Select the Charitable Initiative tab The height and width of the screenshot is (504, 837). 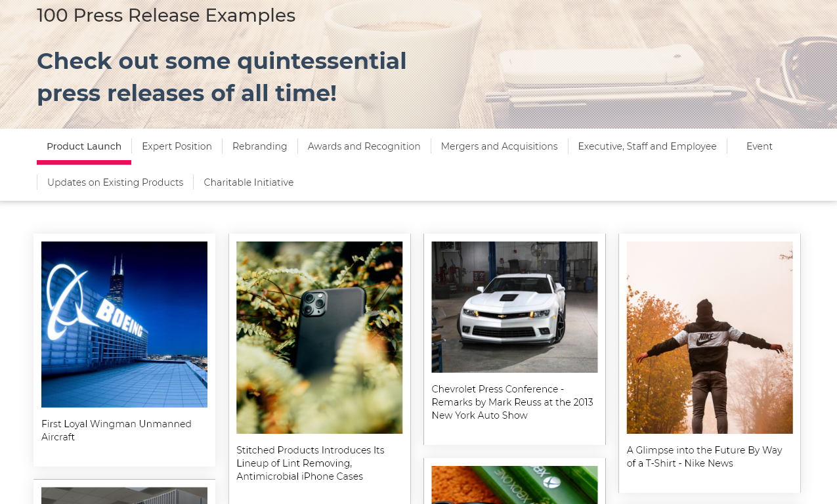click(x=249, y=182)
